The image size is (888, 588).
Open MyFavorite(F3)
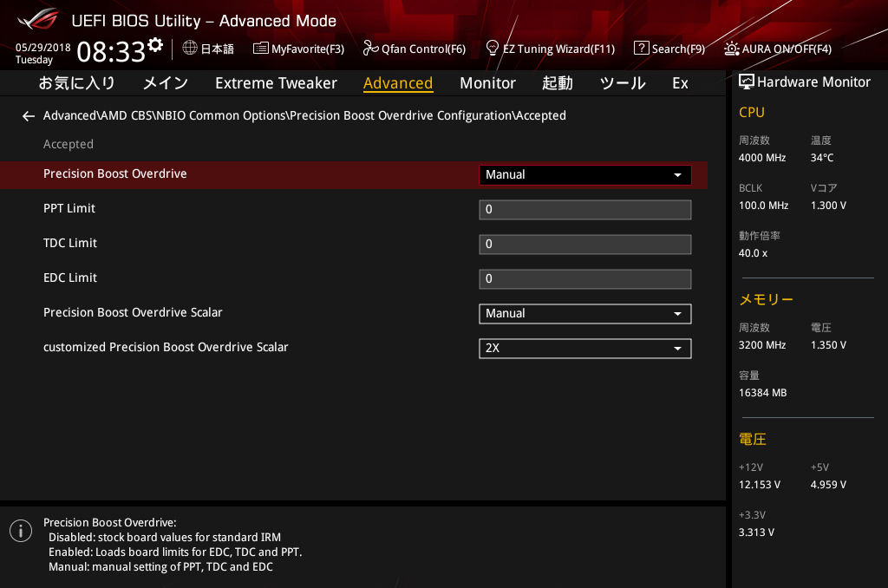[x=308, y=49]
